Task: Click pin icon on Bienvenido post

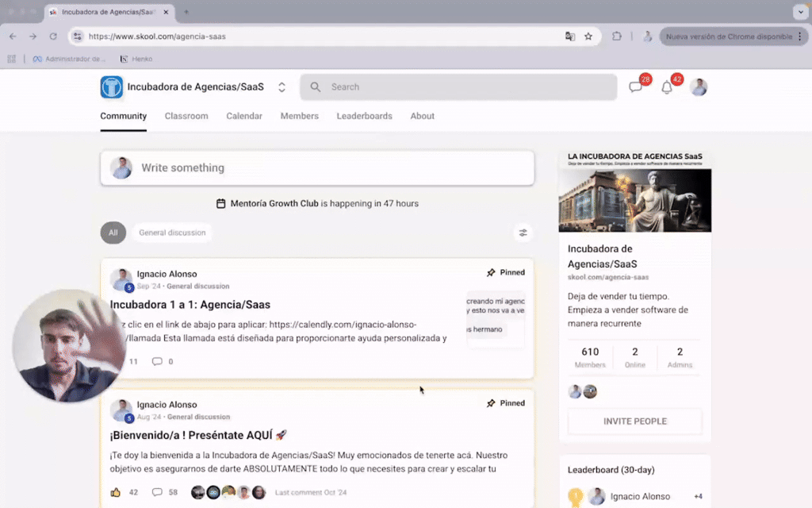Action: pos(490,403)
